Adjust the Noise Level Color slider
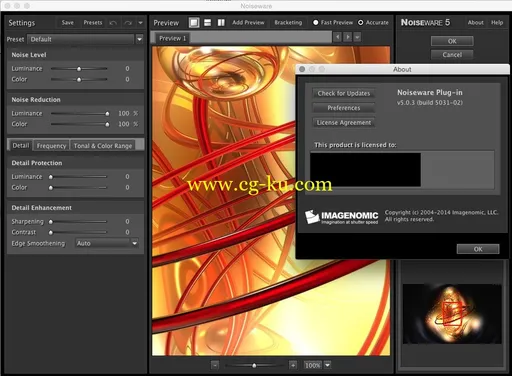The height and width of the screenshot is (376, 512). [79, 79]
